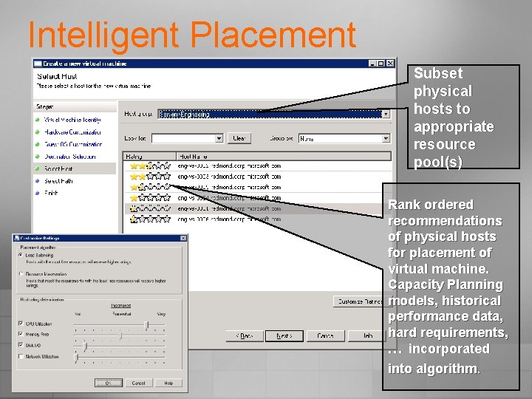Click the wizard window title bar icon
The height and width of the screenshot is (399, 532).
pos(38,64)
